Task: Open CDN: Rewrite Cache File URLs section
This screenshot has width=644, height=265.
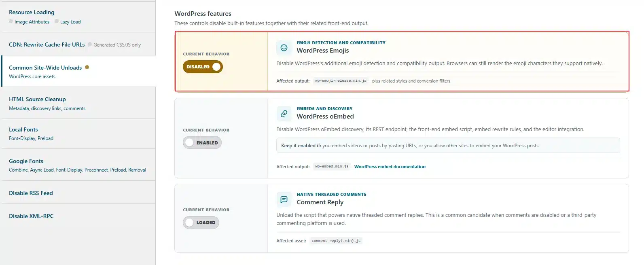Action: pyautogui.click(x=47, y=45)
